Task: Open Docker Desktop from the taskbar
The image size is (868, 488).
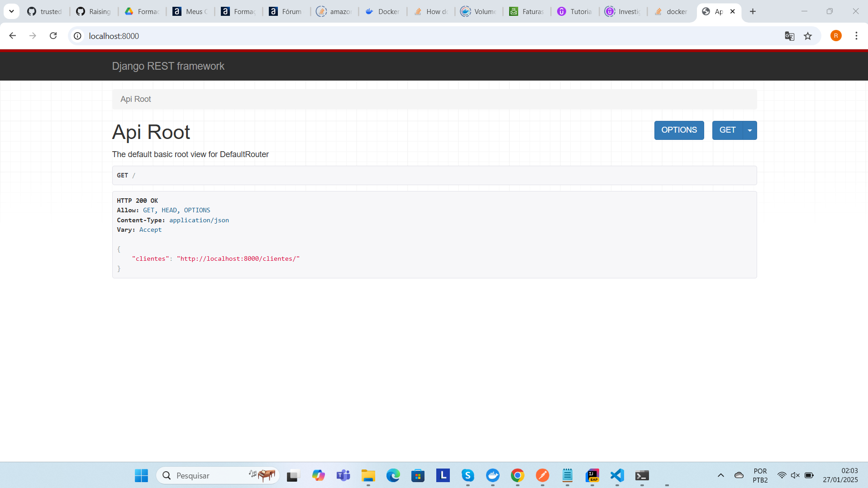Action: click(x=492, y=475)
